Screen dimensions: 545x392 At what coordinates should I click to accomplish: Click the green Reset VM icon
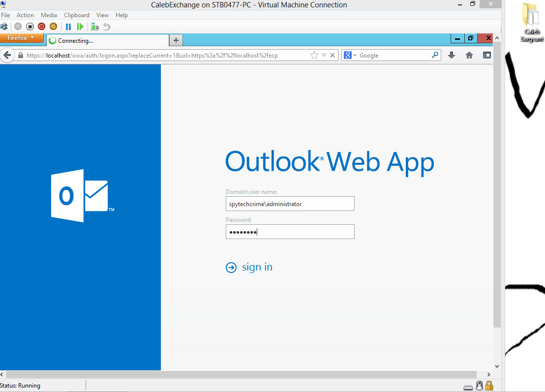(80, 27)
